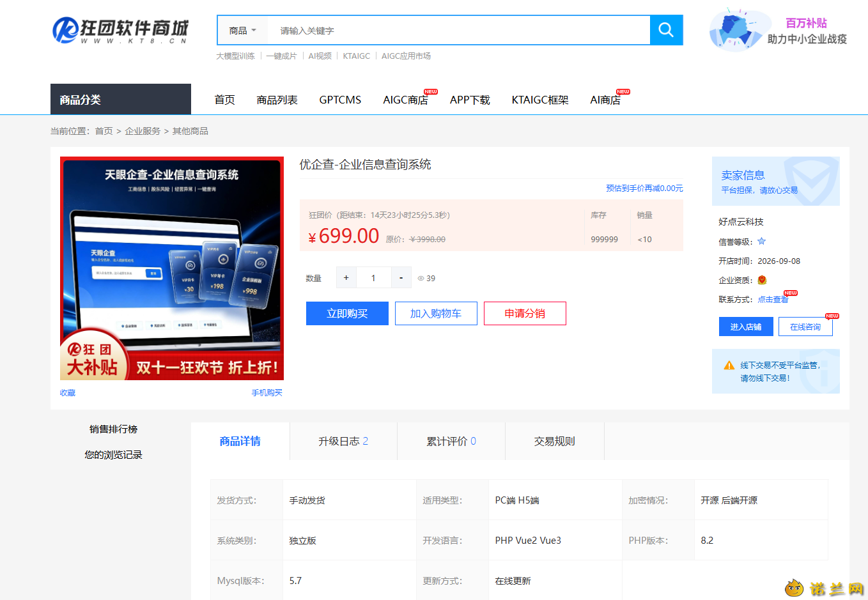The width and height of the screenshot is (868, 600).
Task: Click 在线咨询 button
Action: [x=805, y=327]
